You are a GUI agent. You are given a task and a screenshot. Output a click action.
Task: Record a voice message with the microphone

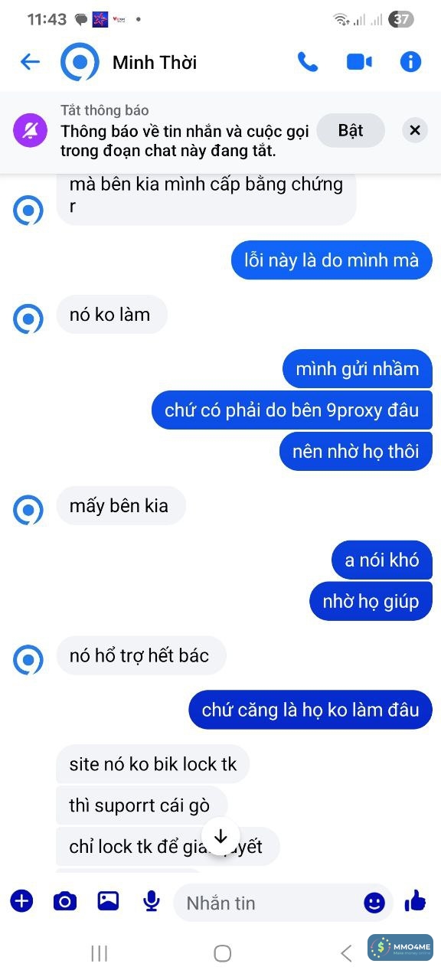(x=152, y=901)
